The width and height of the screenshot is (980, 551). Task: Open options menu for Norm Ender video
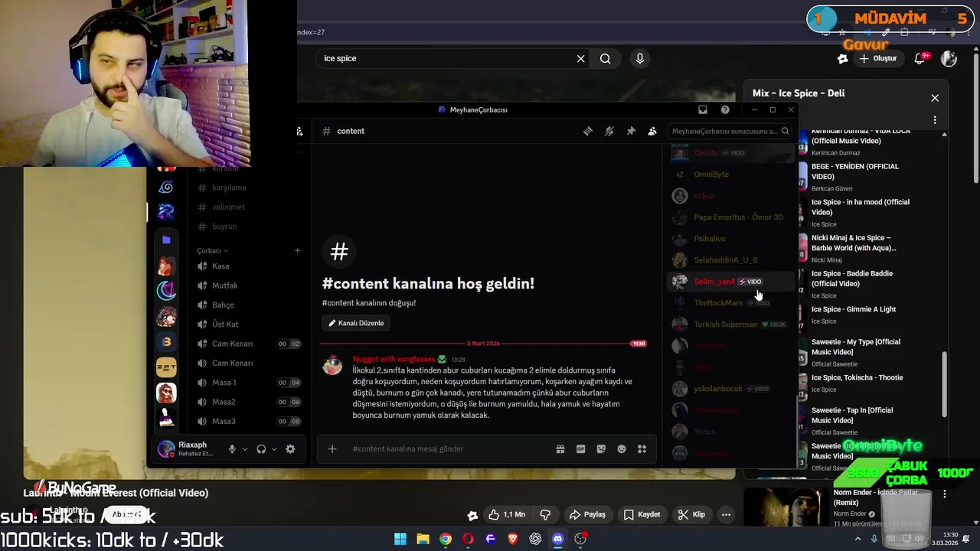point(945,494)
